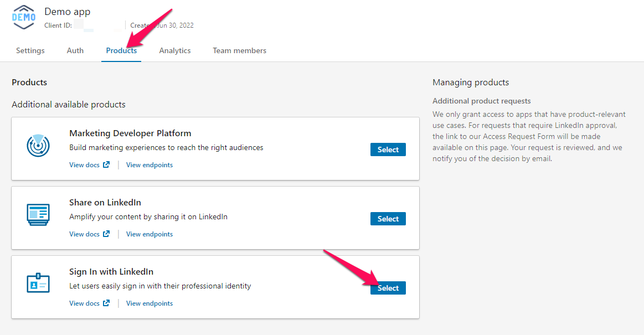Open the Analytics tab
This screenshot has width=644, height=335.
pos(174,50)
